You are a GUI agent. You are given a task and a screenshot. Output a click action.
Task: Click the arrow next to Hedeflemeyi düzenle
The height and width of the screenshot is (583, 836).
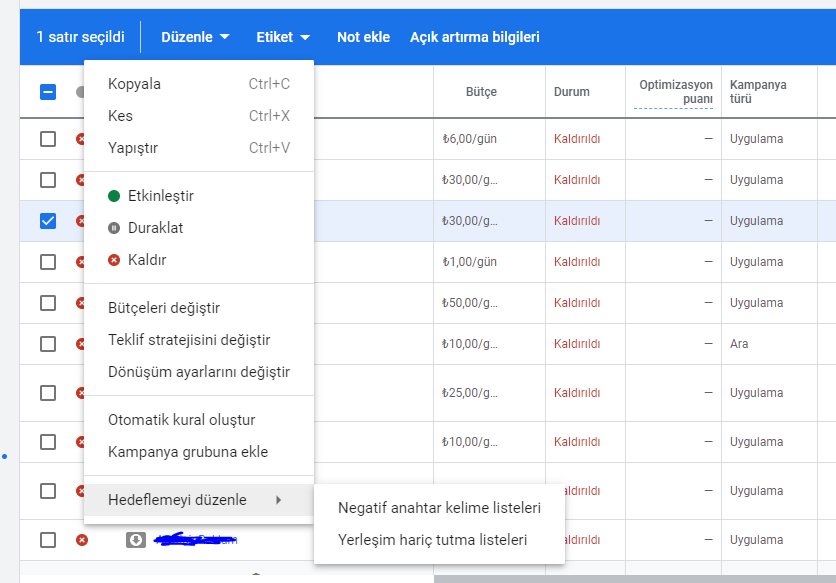(278, 500)
